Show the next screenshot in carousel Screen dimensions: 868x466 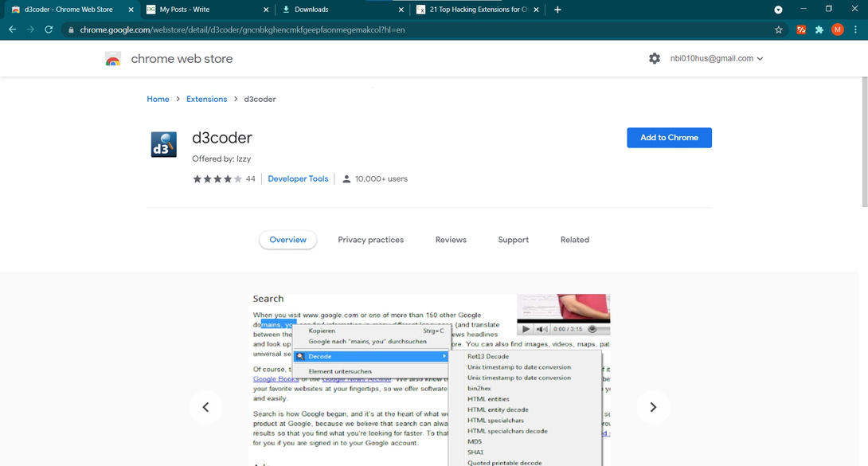pos(653,407)
